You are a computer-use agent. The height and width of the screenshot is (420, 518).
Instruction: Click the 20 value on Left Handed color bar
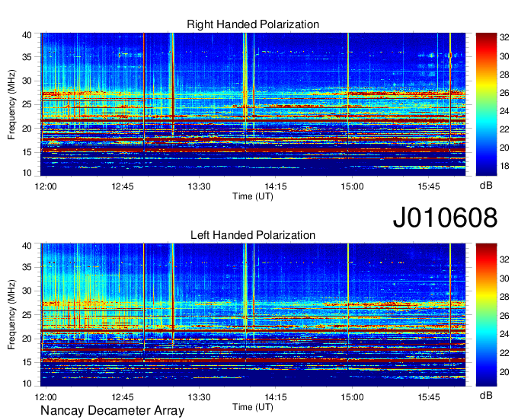pos(504,373)
